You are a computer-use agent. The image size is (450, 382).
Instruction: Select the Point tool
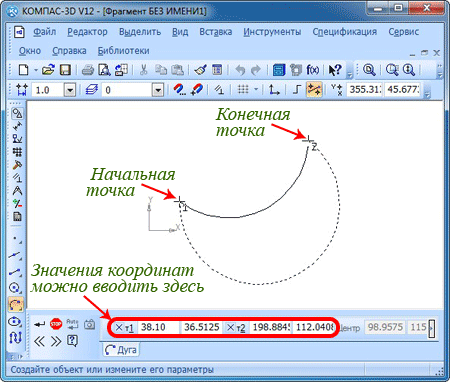pyautogui.click(x=16, y=239)
